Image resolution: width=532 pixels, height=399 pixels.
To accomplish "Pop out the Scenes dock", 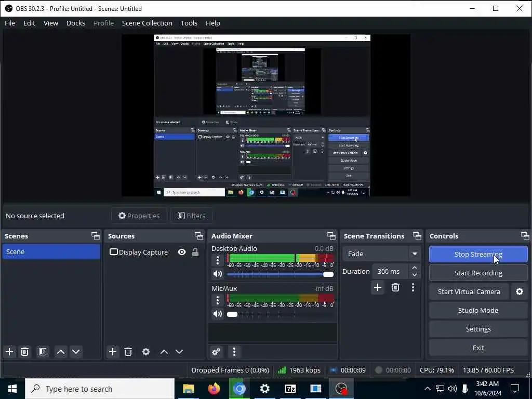I will point(96,236).
